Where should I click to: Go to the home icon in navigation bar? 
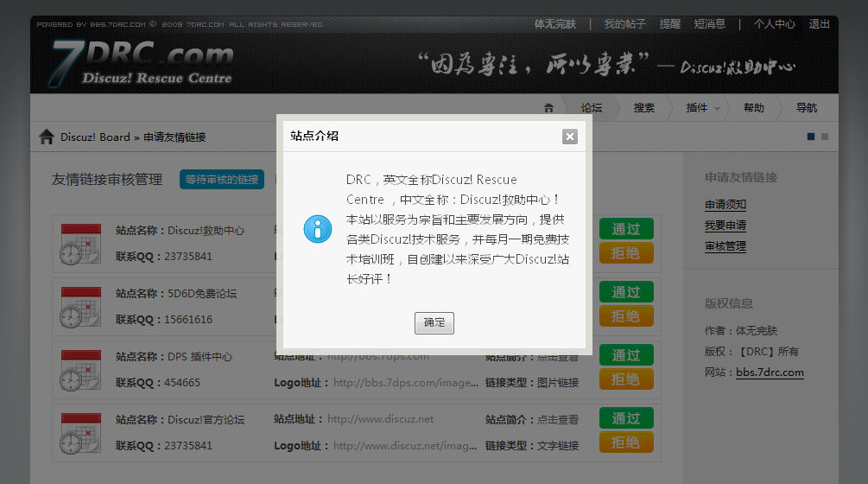(x=548, y=108)
